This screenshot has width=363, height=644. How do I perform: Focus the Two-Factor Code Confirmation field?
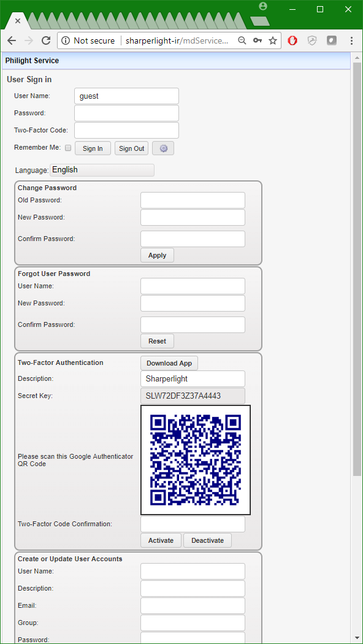point(193,524)
